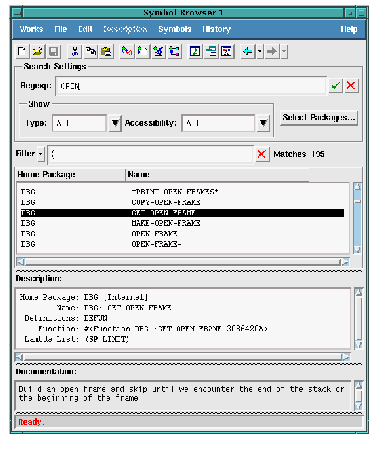Click the toolbar icon right of Paste
The image size is (379, 470).
(x=127, y=52)
